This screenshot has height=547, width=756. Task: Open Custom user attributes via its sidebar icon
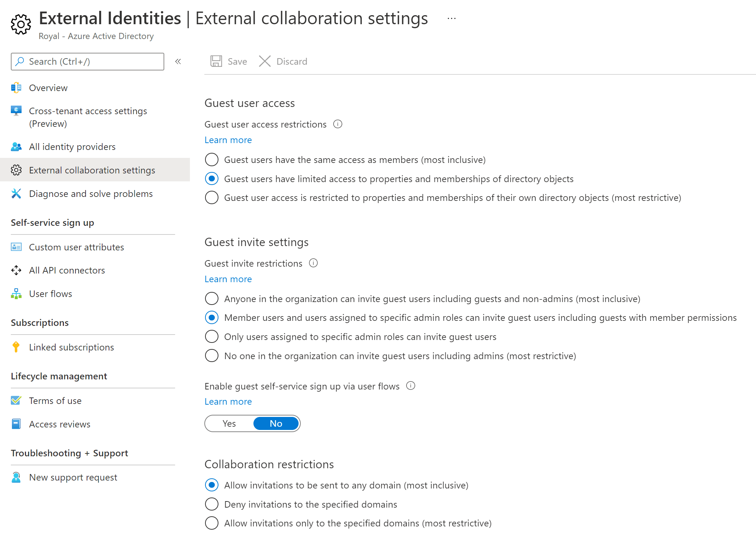[x=16, y=247]
